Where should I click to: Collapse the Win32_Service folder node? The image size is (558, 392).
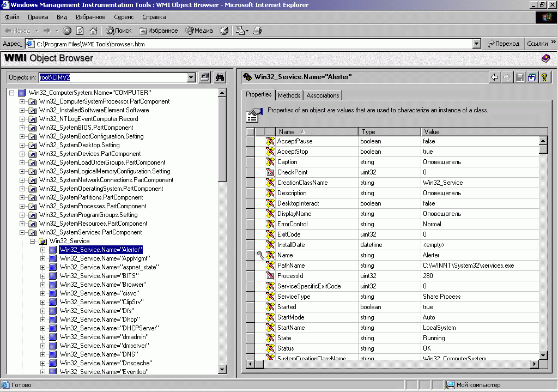point(32,241)
